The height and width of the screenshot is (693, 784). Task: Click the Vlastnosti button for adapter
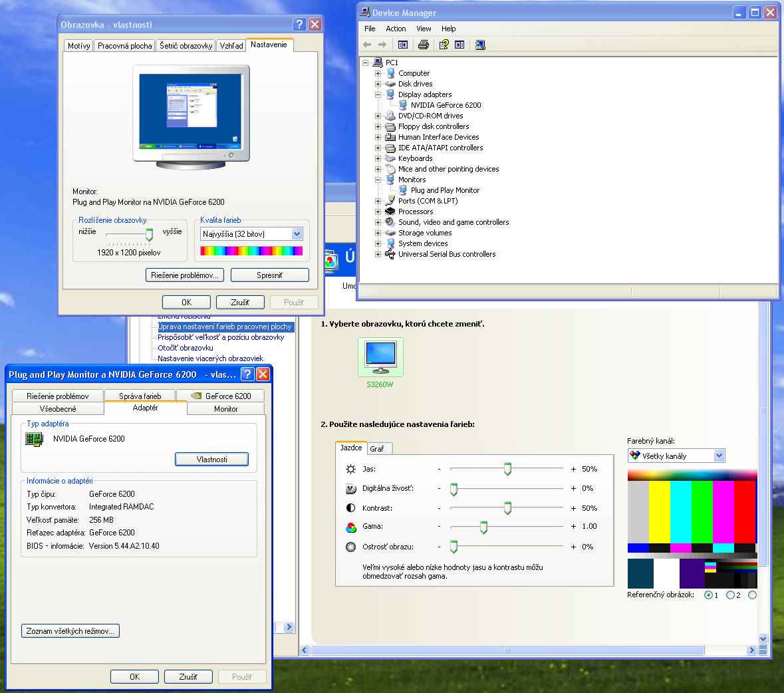[211, 460]
